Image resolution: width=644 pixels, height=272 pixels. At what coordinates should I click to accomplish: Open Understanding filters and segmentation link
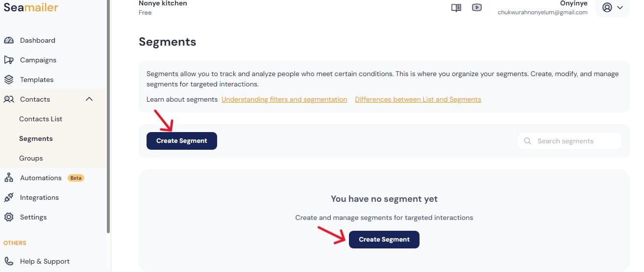click(284, 99)
